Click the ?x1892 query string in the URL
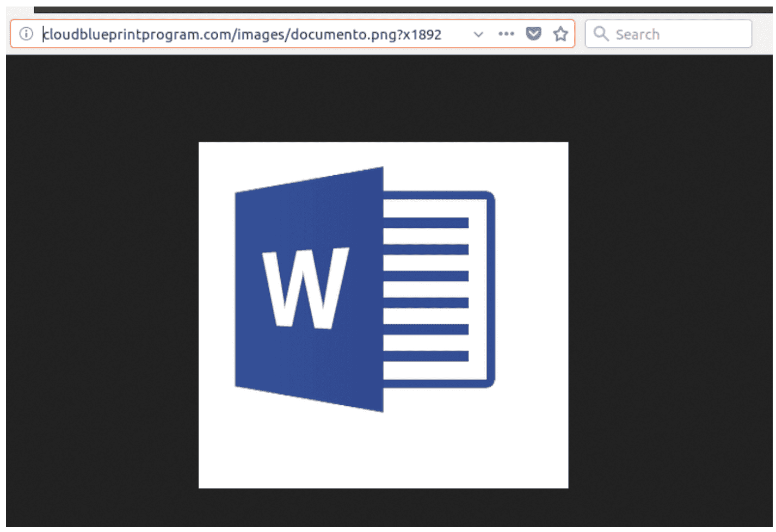This screenshot has height=532, width=776. [x=419, y=35]
